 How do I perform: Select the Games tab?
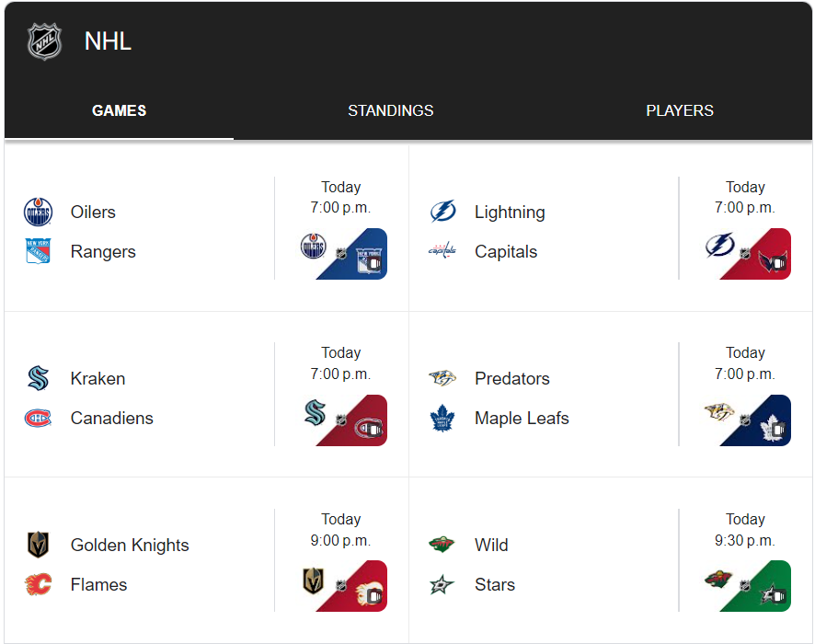tap(119, 110)
